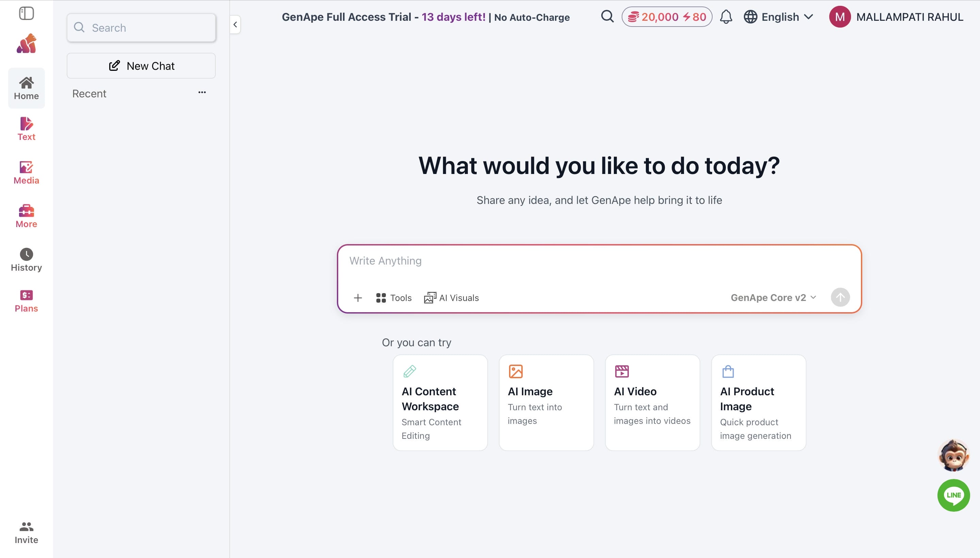Click the Recent label
Image resolution: width=980 pixels, height=558 pixels.
click(89, 94)
